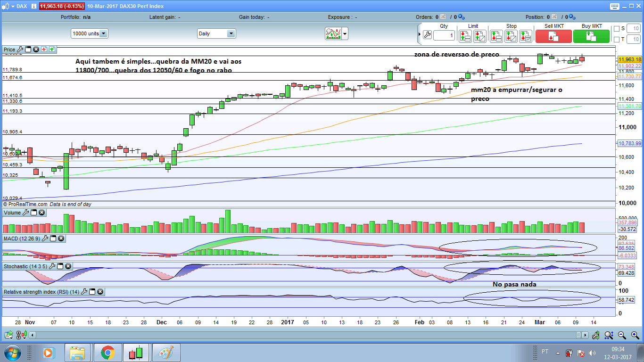Click the Volume panel's window icon
Viewport: 644px width, 362px height.
(34, 213)
